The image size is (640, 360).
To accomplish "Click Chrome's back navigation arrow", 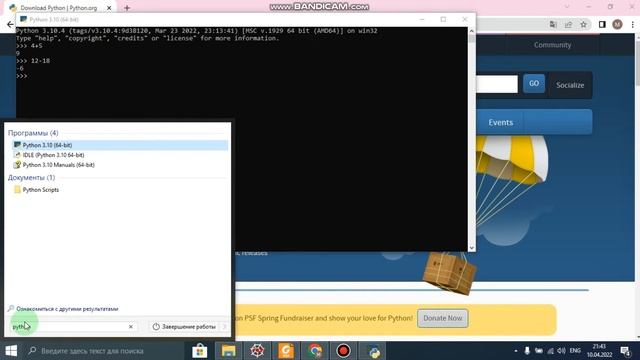I will coord(10,24).
